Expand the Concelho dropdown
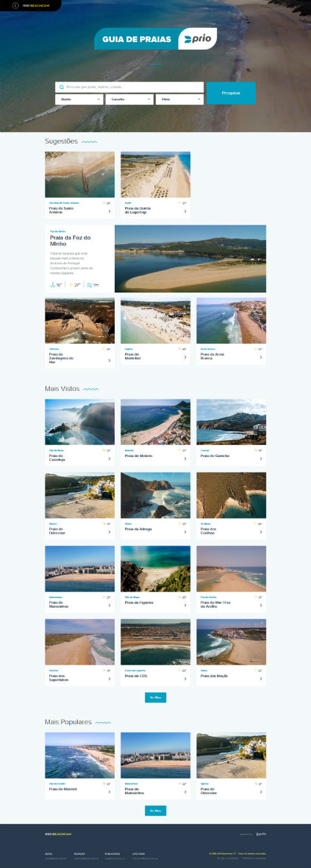This screenshot has height=868, width=311. (x=129, y=99)
